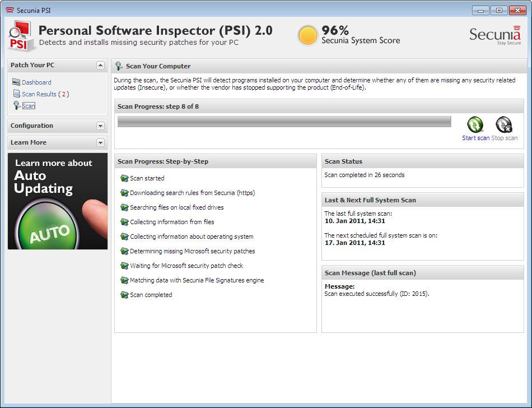
Task: Click icon beside Downloading search rules step
Action: pyautogui.click(x=124, y=193)
